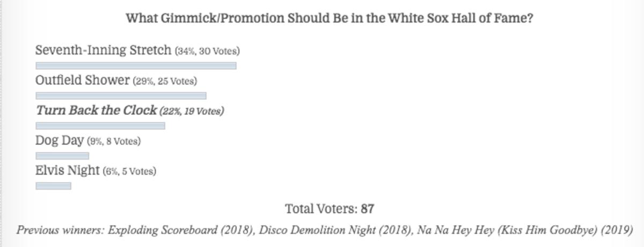
Task: Click the 9%, 8 Votes count text
Action: click(114, 142)
